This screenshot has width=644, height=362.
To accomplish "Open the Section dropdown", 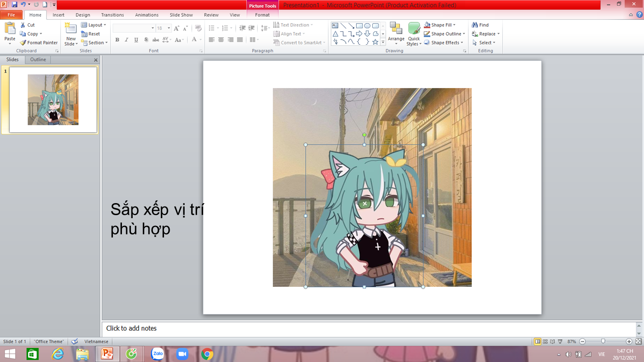I will point(94,43).
